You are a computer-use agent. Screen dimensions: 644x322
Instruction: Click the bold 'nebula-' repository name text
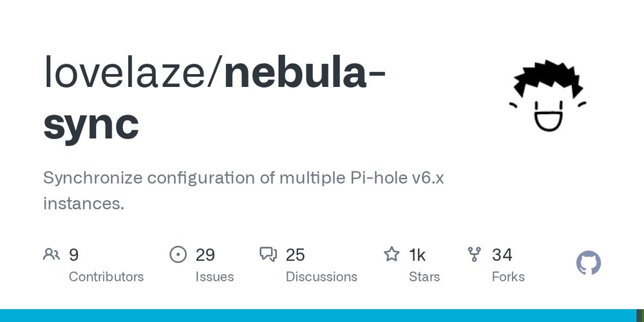pyautogui.click(x=304, y=73)
